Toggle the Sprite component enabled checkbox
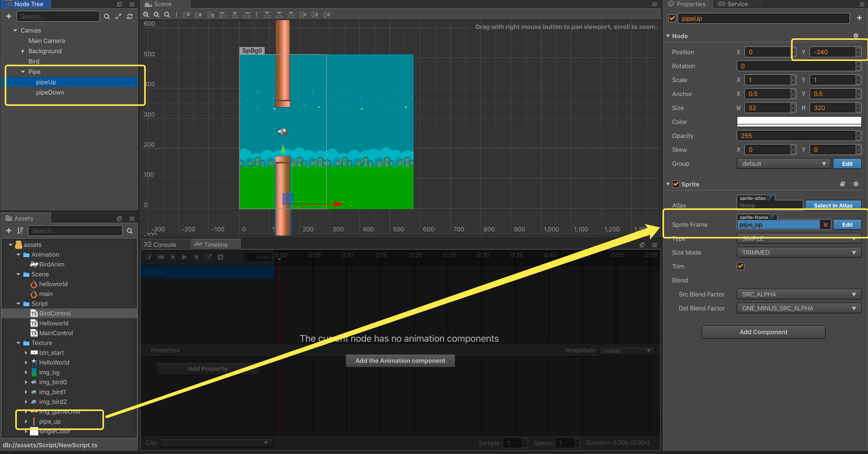Screen dimensions: 868x454 [x=676, y=184]
